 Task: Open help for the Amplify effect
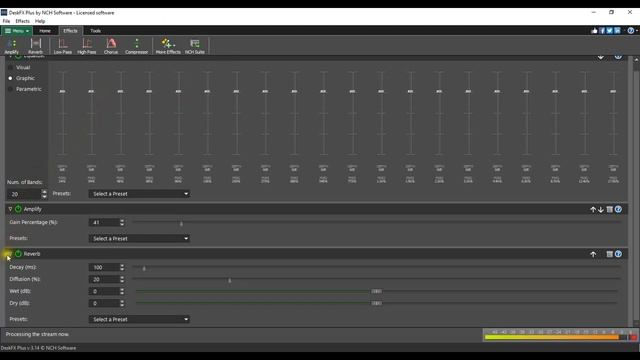pos(618,209)
